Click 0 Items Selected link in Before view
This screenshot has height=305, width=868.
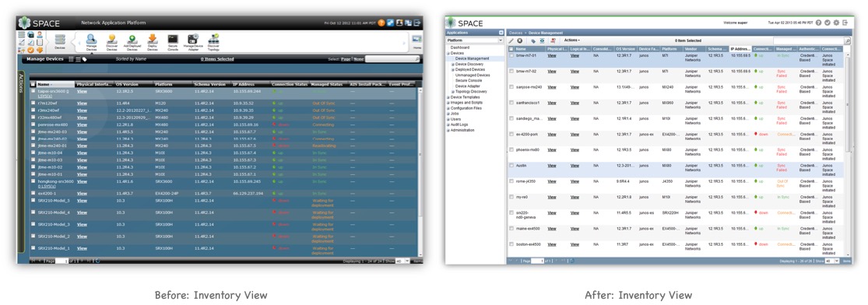pyautogui.click(x=217, y=58)
